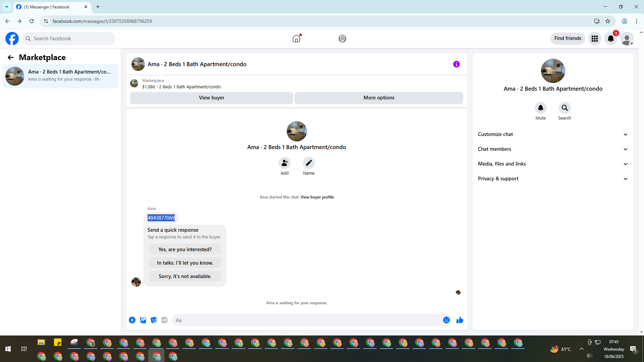Choose a sticker in the composer
The image size is (644, 362).
[x=154, y=320]
